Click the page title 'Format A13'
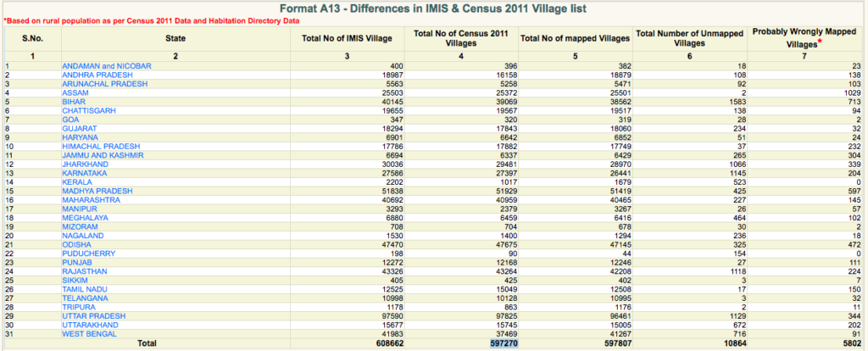The image size is (868, 351). tap(433, 8)
